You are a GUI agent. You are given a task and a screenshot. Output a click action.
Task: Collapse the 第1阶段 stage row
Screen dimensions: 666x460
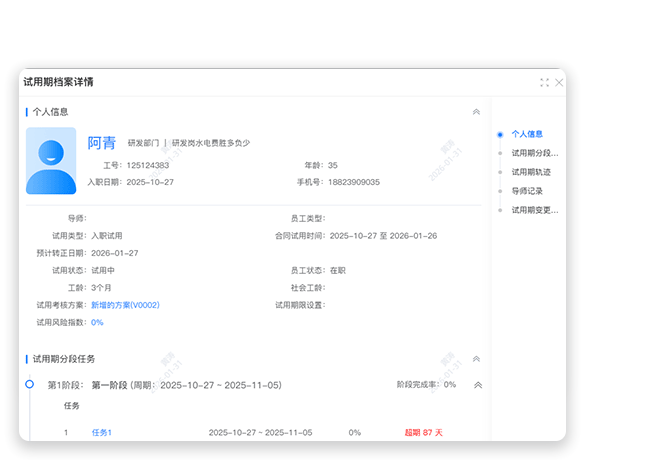pyautogui.click(x=477, y=385)
